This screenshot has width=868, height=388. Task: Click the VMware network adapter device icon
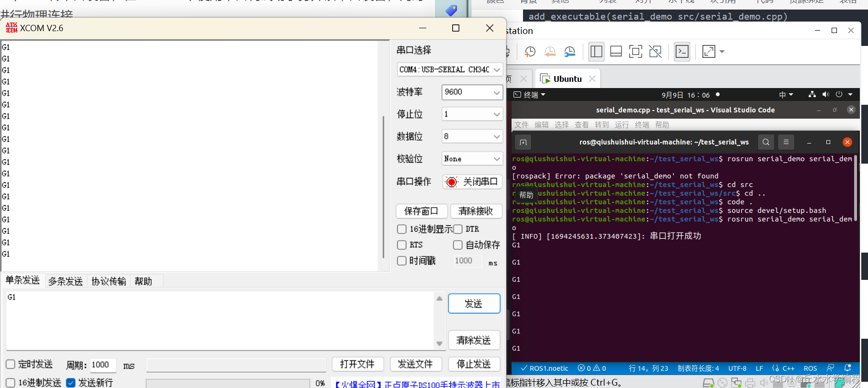(736, 383)
